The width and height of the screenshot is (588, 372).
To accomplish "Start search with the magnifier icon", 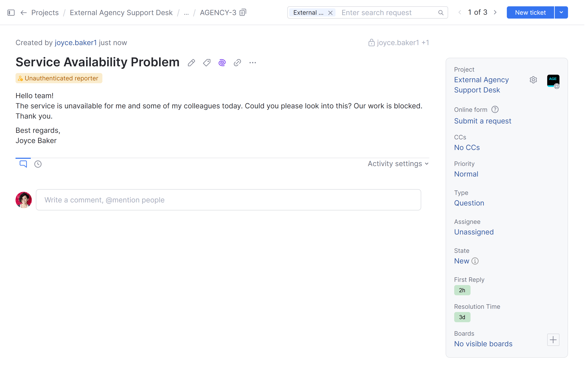I will [441, 12].
